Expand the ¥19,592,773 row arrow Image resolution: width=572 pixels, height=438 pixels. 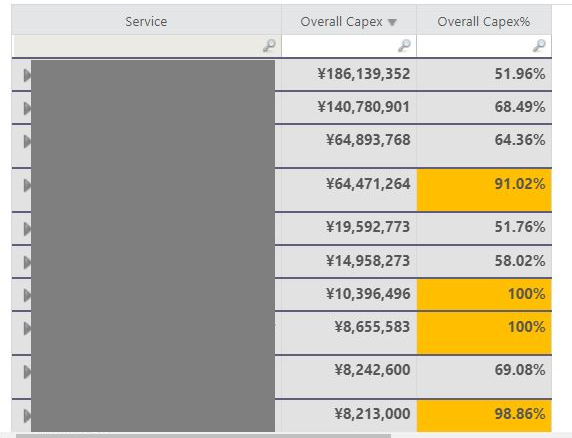(x=27, y=229)
